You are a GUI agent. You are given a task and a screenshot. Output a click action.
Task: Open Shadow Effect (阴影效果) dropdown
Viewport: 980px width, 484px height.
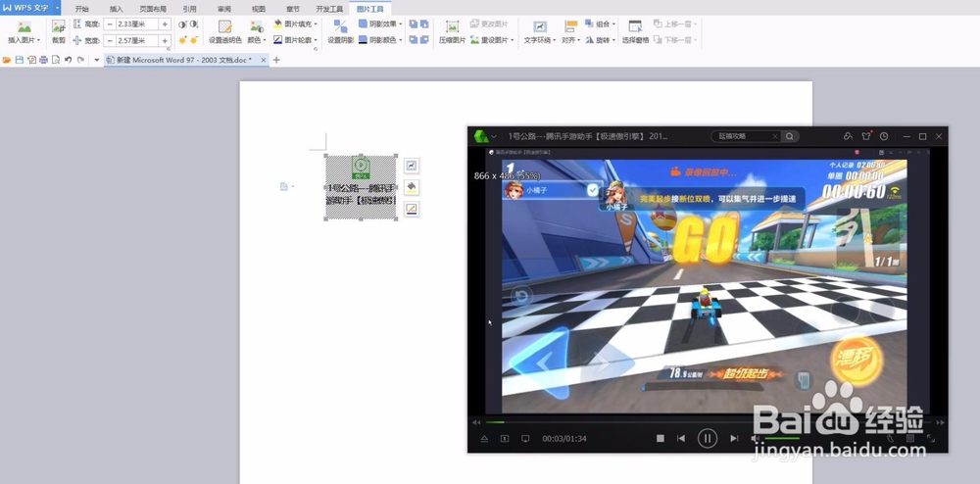pyautogui.click(x=380, y=24)
